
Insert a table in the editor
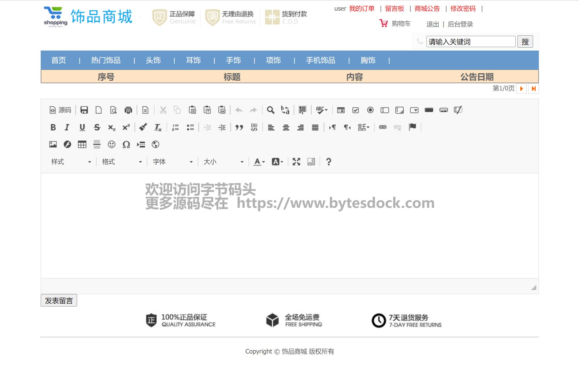tap(82, 144)
